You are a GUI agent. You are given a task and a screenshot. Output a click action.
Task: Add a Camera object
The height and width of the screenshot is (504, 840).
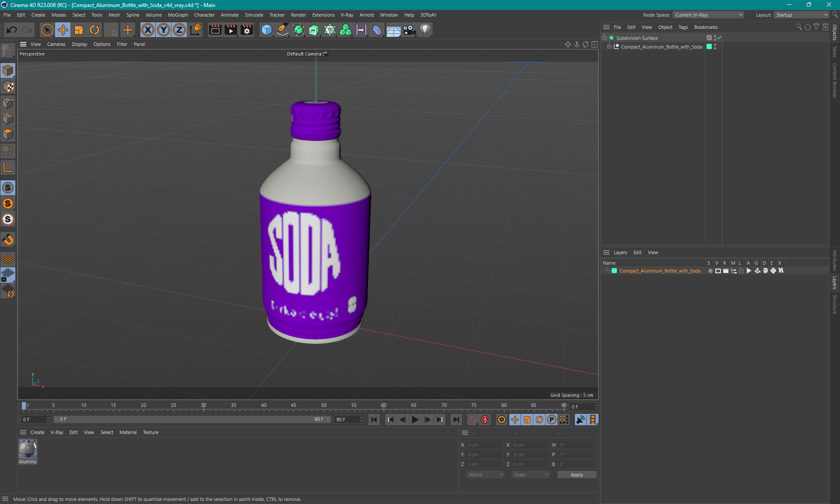click(409, 30)
